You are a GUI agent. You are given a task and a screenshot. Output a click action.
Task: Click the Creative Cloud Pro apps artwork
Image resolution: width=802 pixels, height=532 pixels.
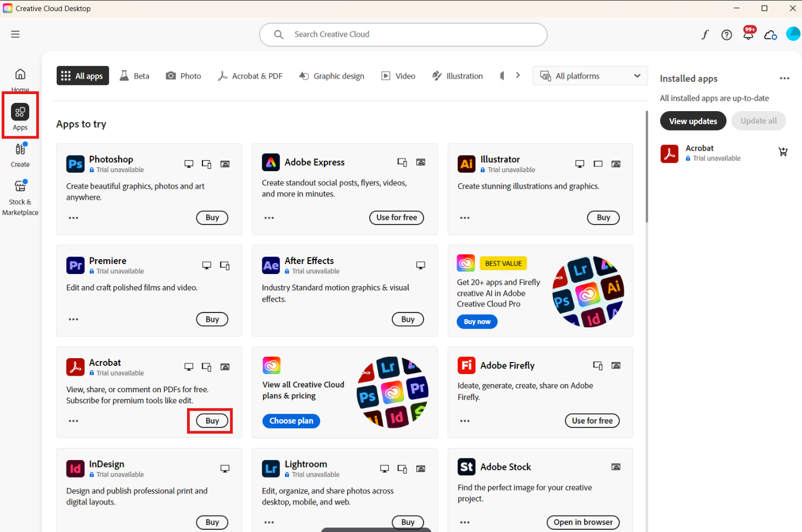click(589, 292)
